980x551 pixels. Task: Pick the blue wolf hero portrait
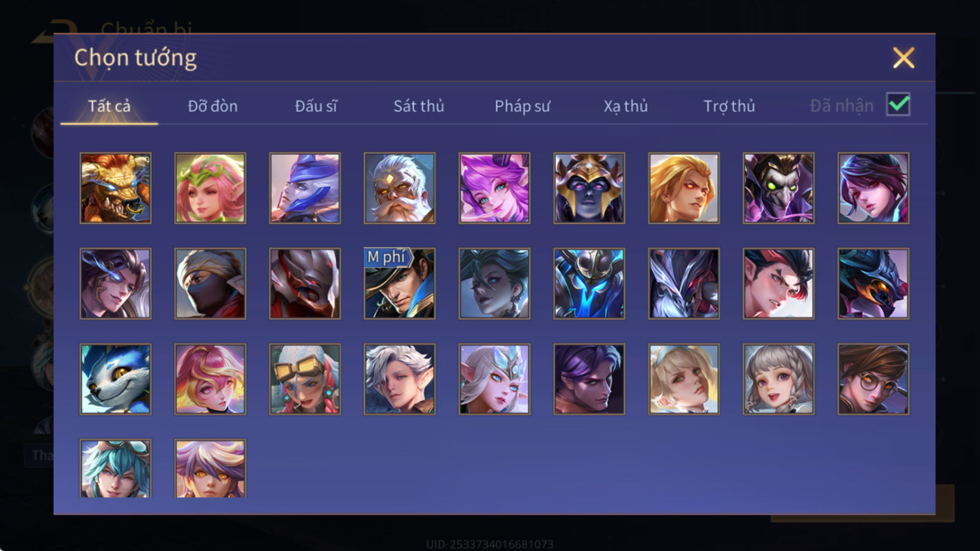115,379
